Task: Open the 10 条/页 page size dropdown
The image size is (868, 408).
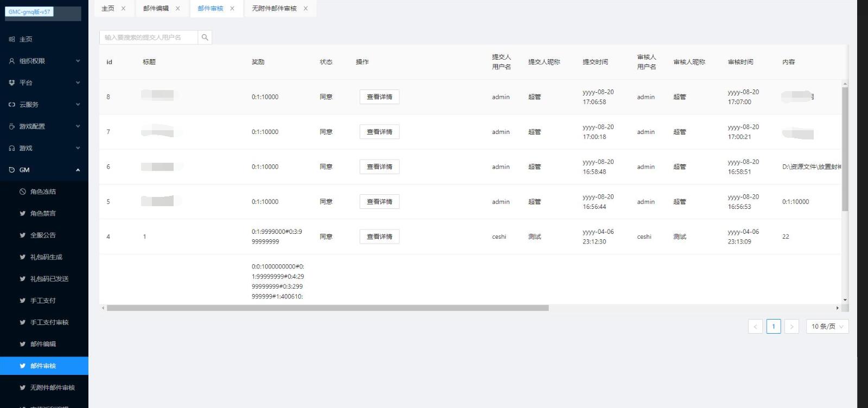Action: pos(827,327)
